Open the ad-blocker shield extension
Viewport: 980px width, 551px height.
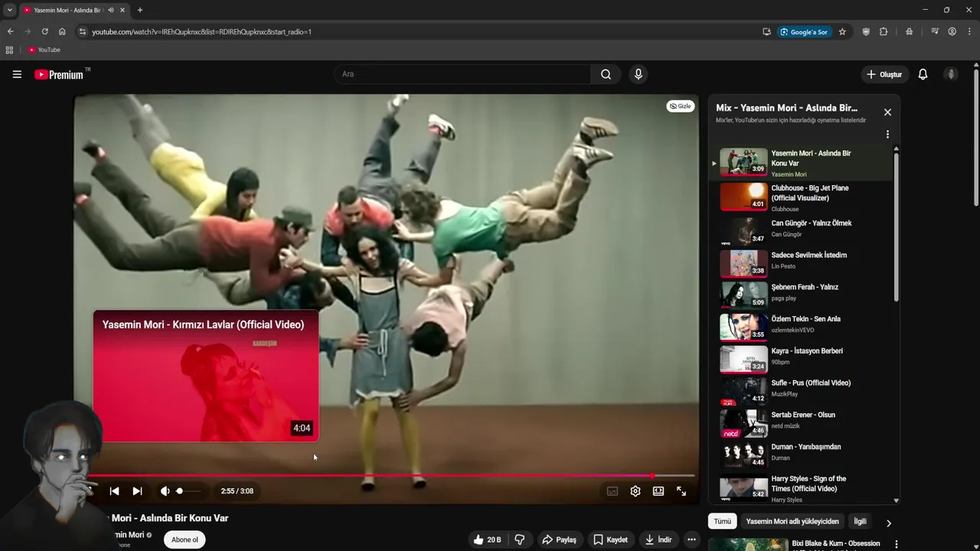866,31
